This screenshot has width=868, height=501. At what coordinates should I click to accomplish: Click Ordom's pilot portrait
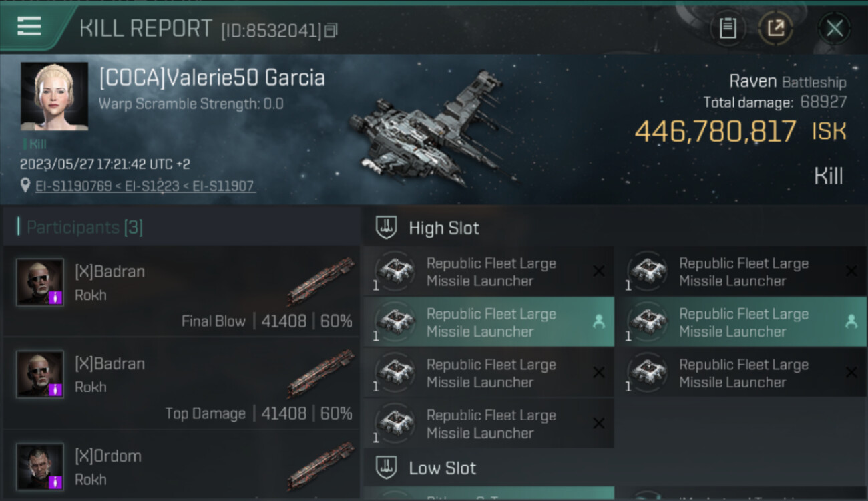pyautogui.click(x=40, y=466)
